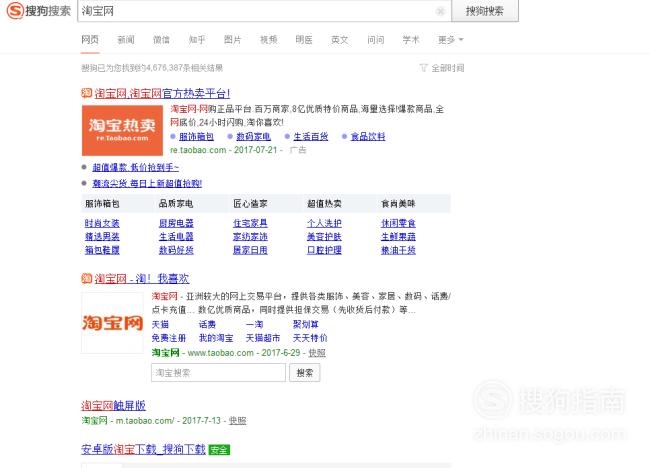Screen dimensions: 650x468
Task: Open the 天天特价 quick link
Action: click(310, 338)
